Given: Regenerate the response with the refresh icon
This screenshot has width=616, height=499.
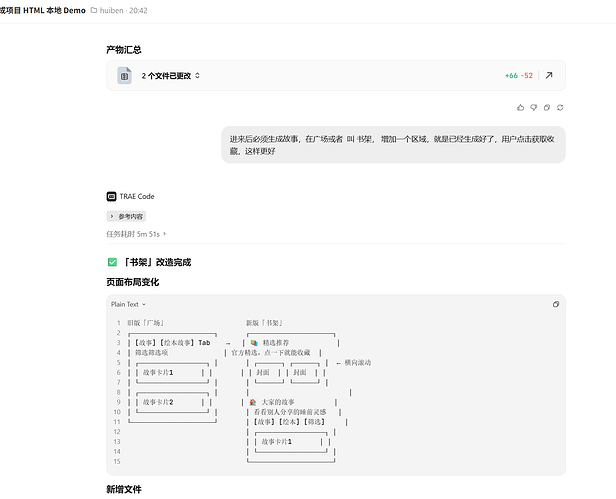Looking at the screenshot, I should [x=560, y=107].
